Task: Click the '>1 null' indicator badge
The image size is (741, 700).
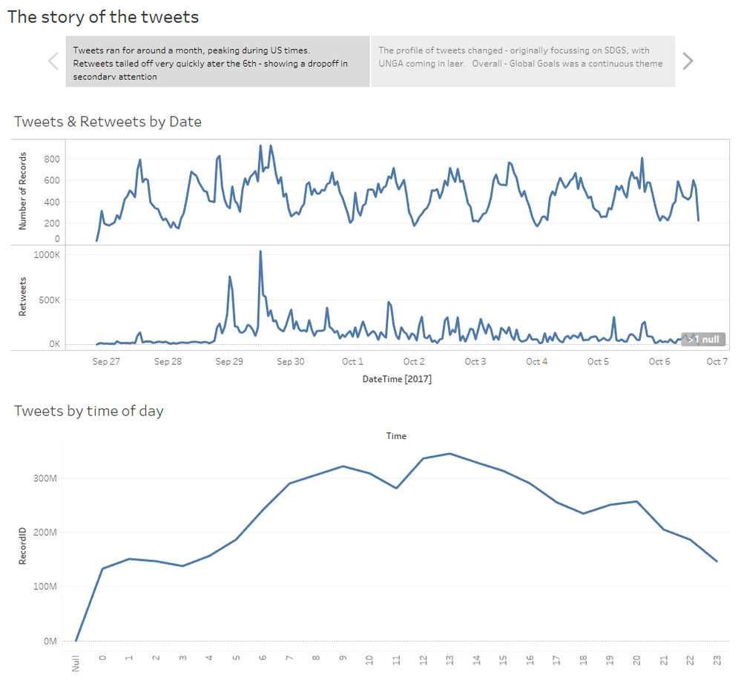Action: point(703,339)
